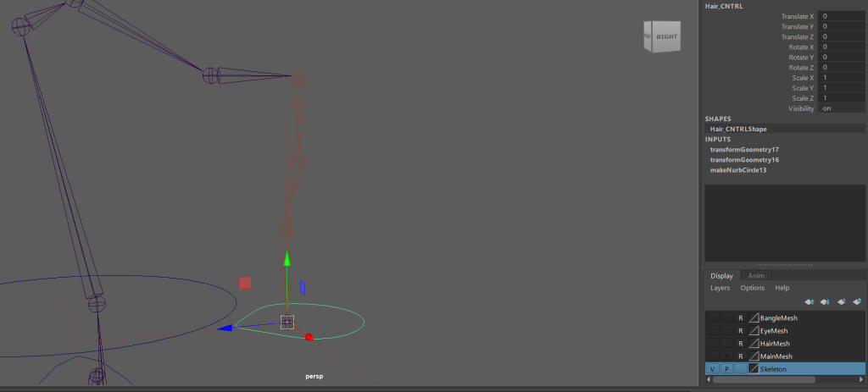Select the makeNurbCircle13 input node
868x392 pixels.
pyautogui.click(x=737, y=170)
